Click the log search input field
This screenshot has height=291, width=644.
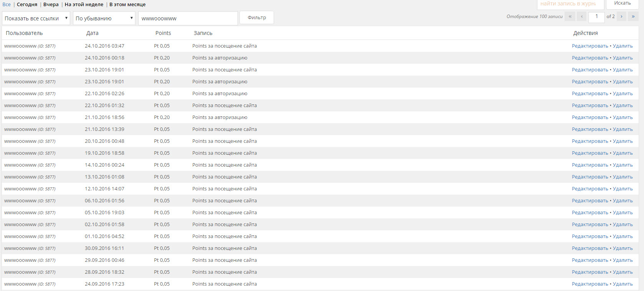(x=569, y=4)
